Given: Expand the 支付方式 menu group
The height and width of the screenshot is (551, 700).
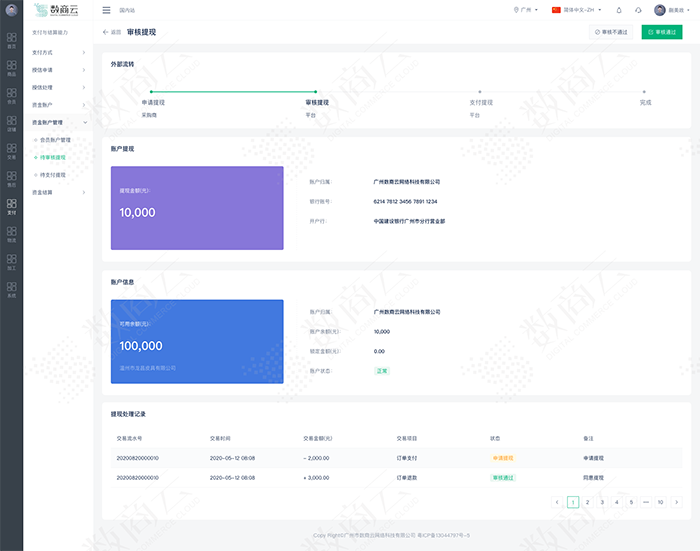Looking at the screenshot, I should click(58, 53).
